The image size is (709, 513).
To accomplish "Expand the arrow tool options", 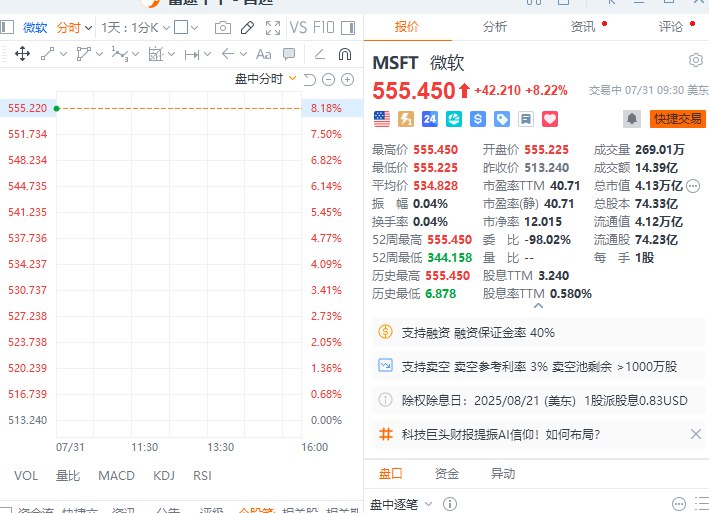I will (x=243, y=54).
